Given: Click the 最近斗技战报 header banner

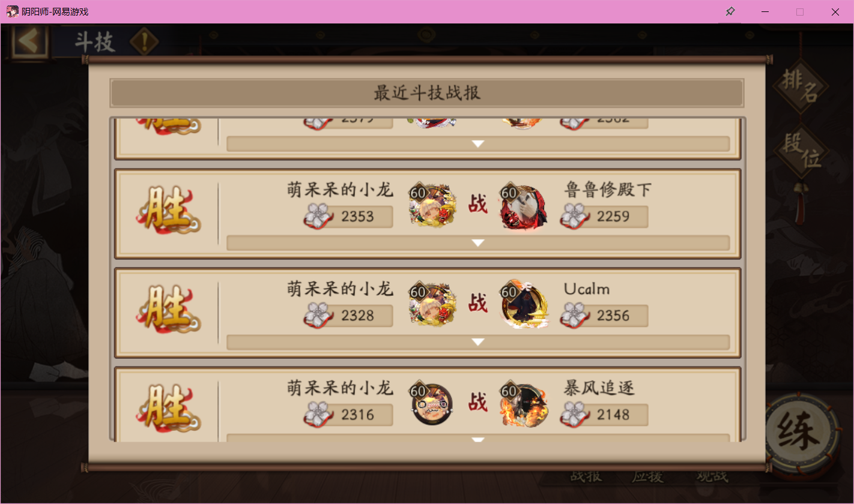Looking at the screenshot, I should click(427, 93).
